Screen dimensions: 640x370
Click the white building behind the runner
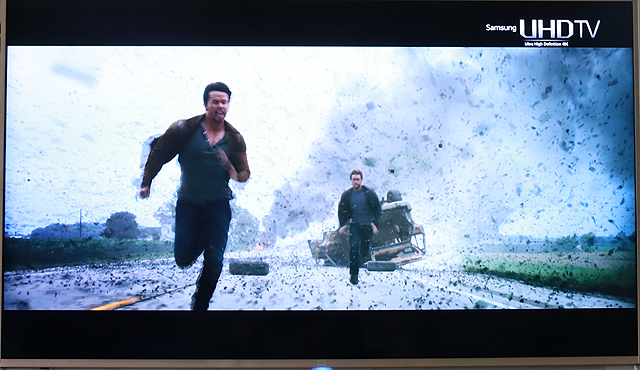click(167, 232)
